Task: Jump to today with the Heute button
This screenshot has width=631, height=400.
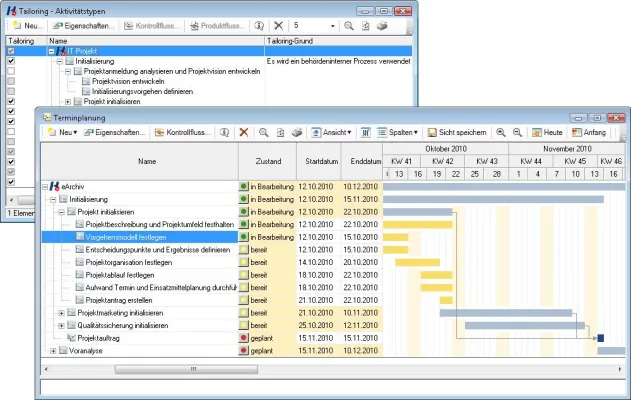Action: tap(548, 132)
